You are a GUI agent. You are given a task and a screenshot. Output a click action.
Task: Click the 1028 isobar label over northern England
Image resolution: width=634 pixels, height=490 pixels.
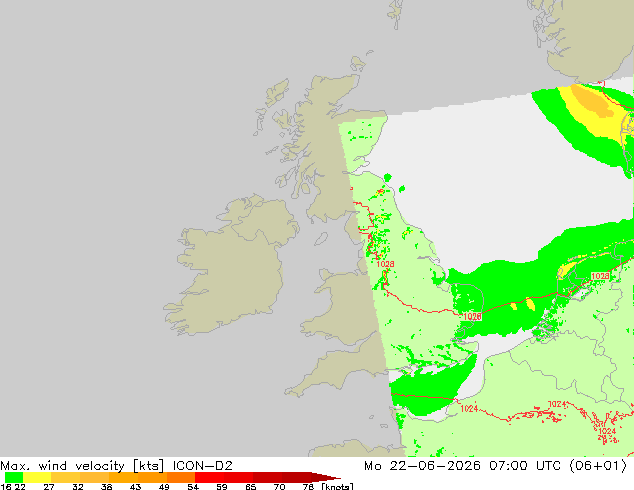[385, 264]
